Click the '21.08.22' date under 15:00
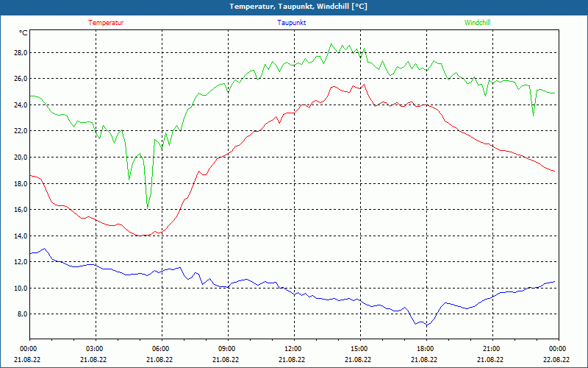This screenshot has width=588, height=368. (x=359, y=359)
